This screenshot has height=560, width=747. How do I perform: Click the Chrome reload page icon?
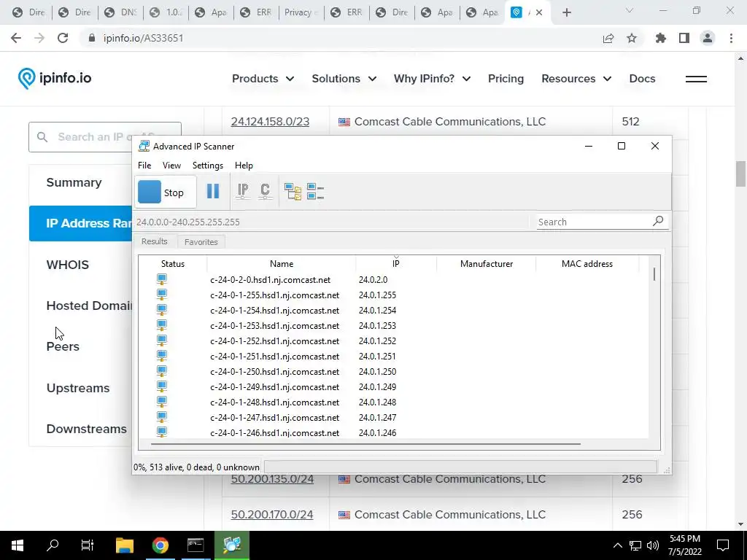click(x=63, y=38)
